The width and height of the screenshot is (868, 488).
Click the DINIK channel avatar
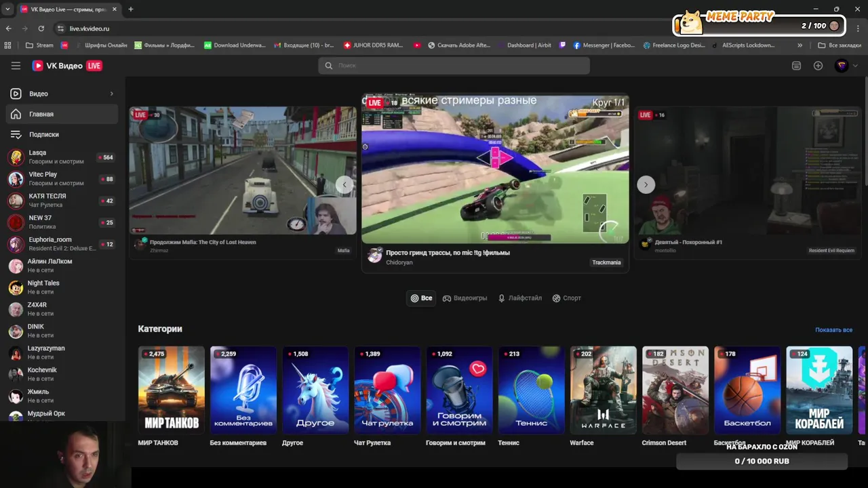(x=16, y=331)
